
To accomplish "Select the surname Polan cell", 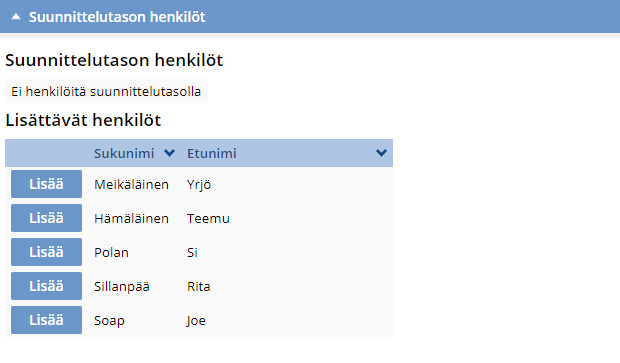I will click(111, 252).
